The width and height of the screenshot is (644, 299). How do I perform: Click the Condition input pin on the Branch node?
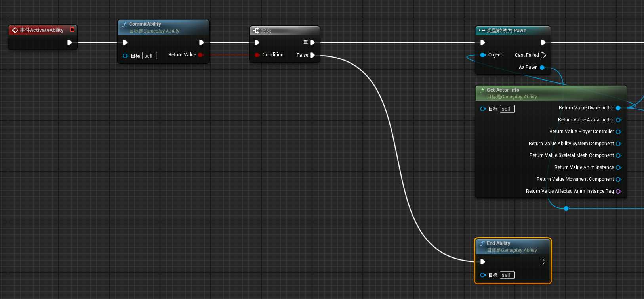[257, 55]
